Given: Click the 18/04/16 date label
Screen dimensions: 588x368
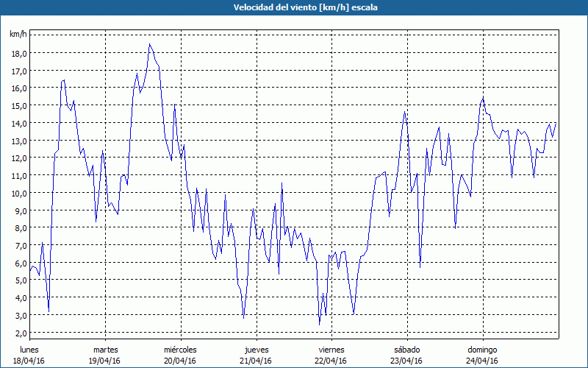Looking at the screenshot, I should pyautogui.click(x=29, y=361).
